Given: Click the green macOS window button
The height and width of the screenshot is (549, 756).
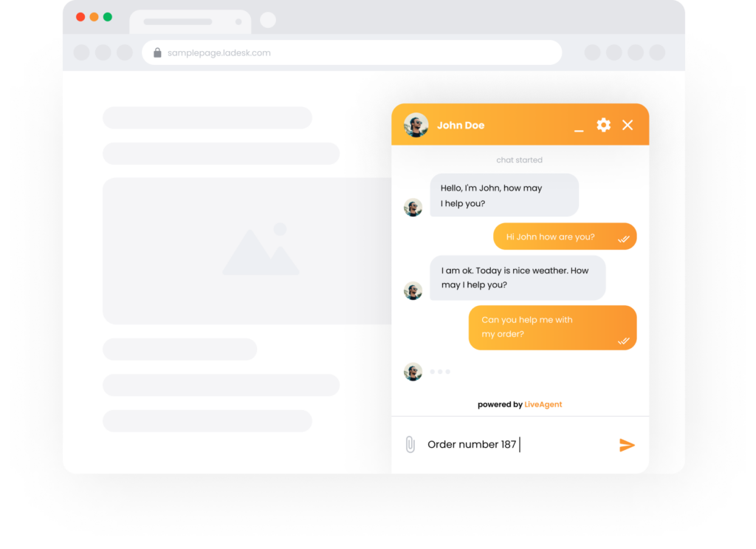Looking at the screenshot, I should click(108, 17).
